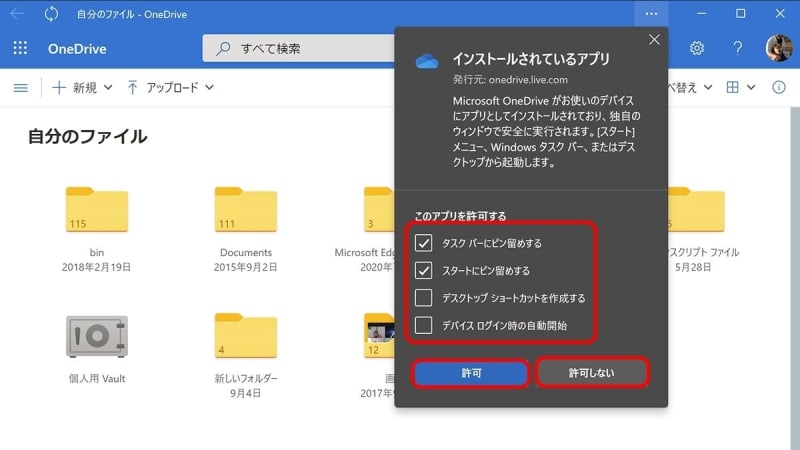Click the OneDrive cloud icon in dialog
Image resolution: width=800 pixels, height=450 pixels.
pyautogui.click(x=427, y=61)
